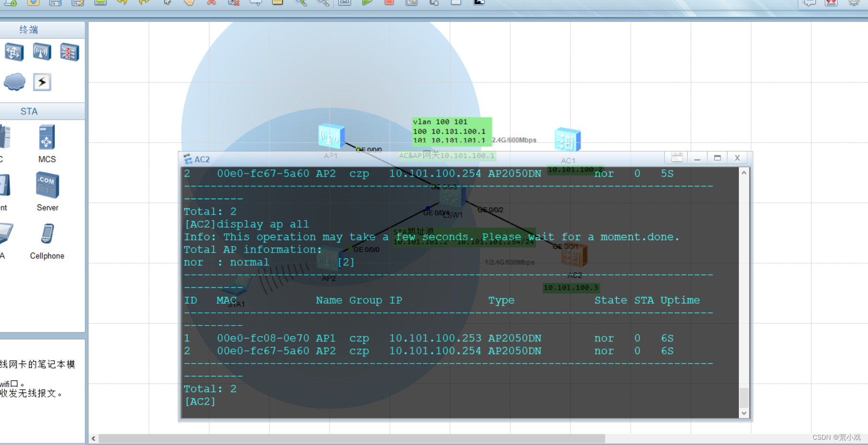Select the connection cable lightning icon

coord(42,82)
